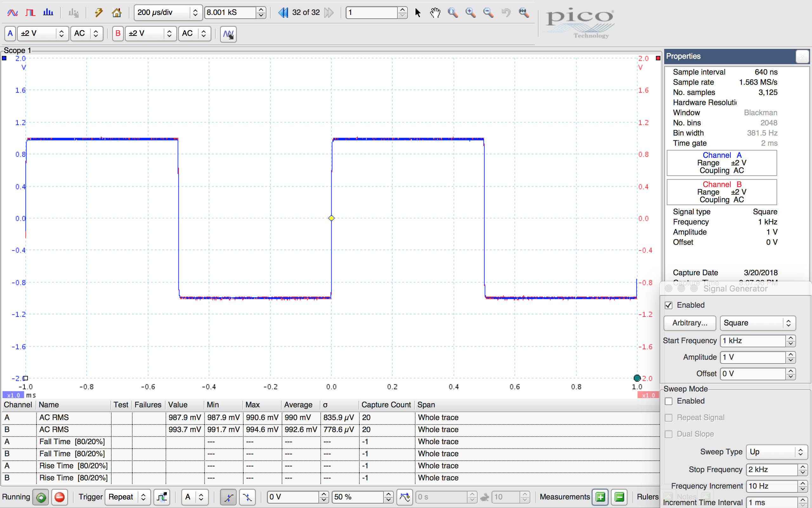Click Offset 0 V input field

pos(753,374)
